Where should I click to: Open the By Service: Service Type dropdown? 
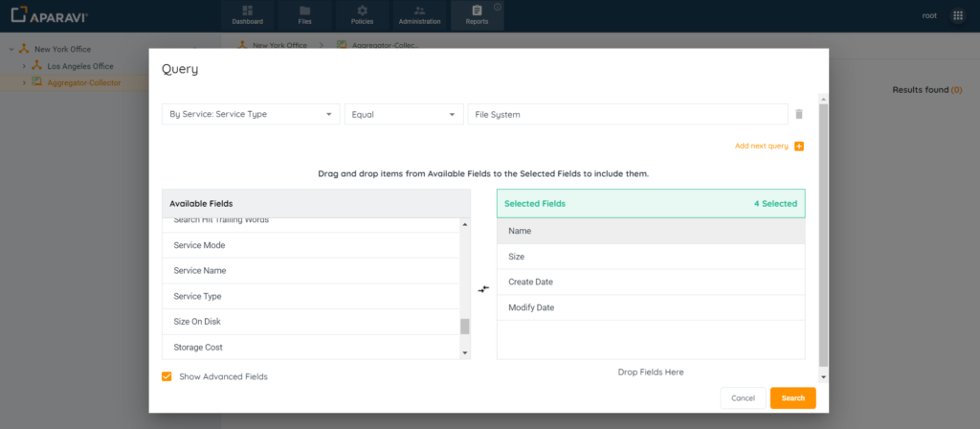click(251, 114)
